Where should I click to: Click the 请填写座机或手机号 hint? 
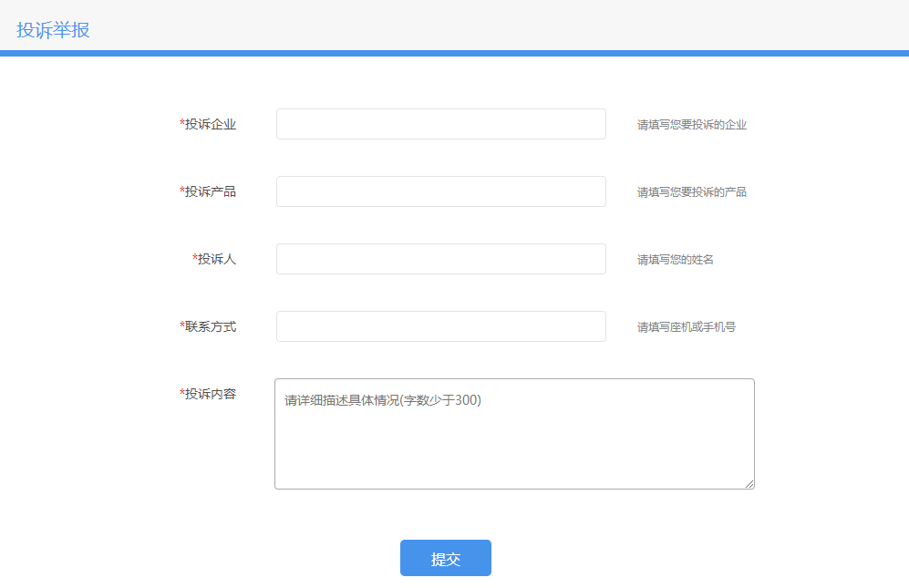coord(686,327)
